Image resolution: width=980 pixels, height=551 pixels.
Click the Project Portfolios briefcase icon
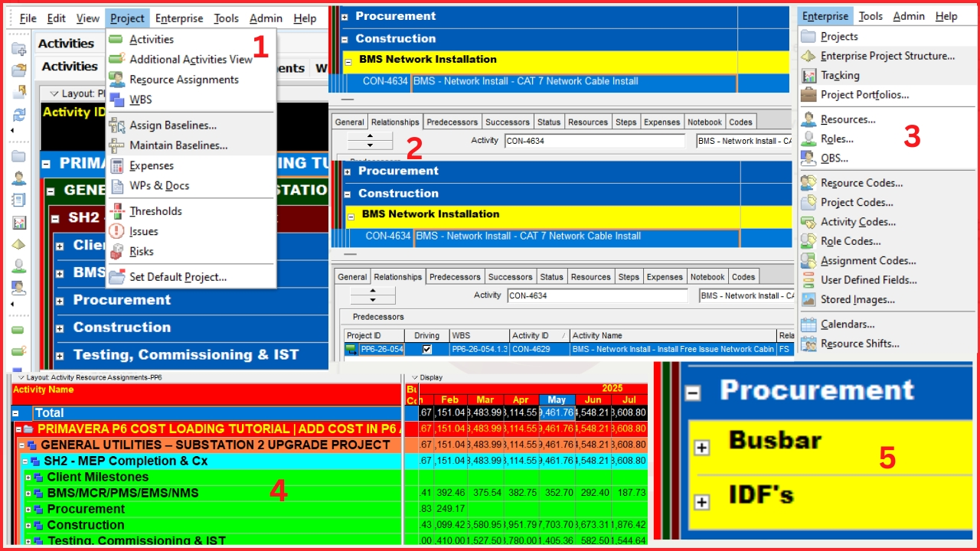(808, 95)
